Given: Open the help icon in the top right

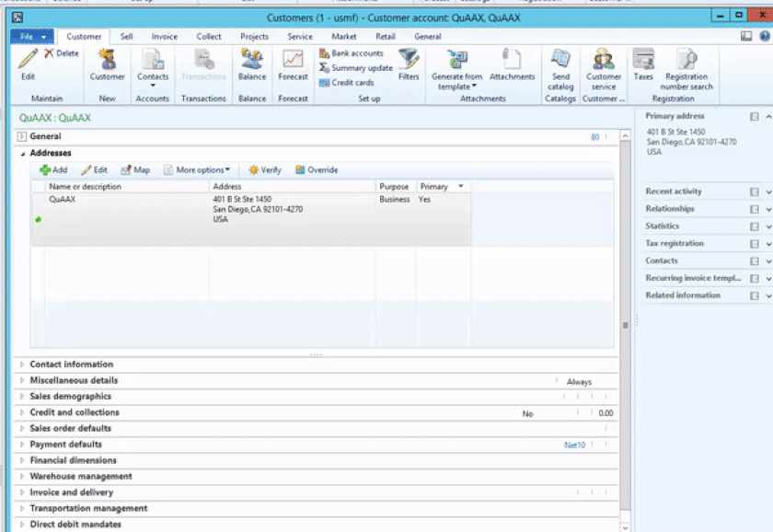Looking at the screenshot, I should click(x=765, y=36).
